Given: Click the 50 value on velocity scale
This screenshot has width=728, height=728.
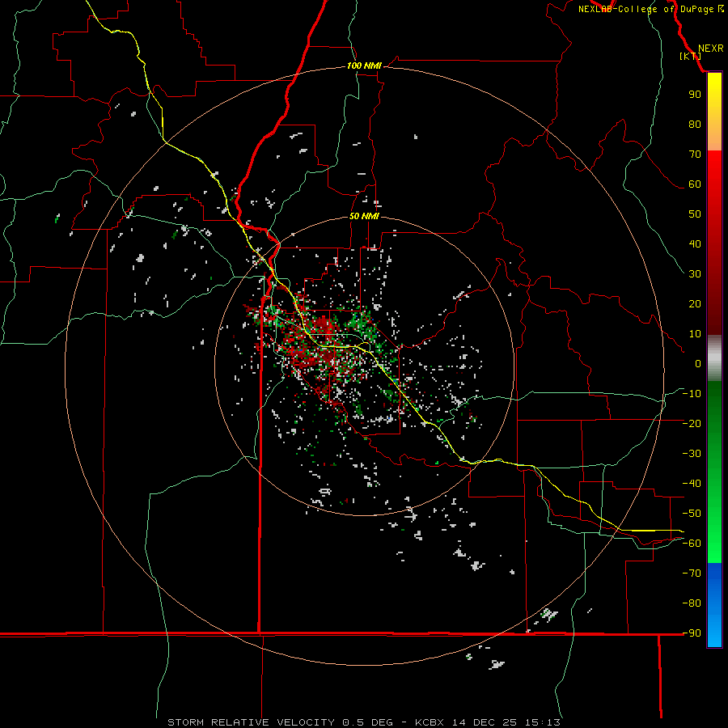Looking at the screenshot, I should click(x=695, y=214).
